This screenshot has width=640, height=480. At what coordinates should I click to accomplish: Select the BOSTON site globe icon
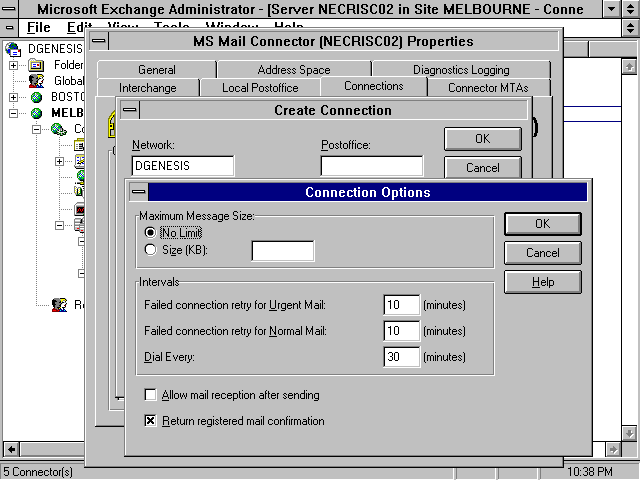(36, 97)
